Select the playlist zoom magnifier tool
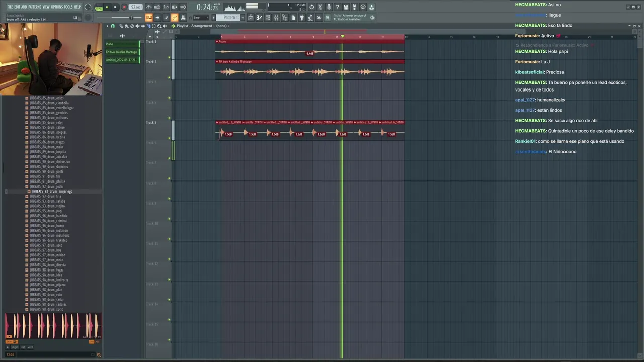This screenshot has width=644, height=362. click(159, 26)
